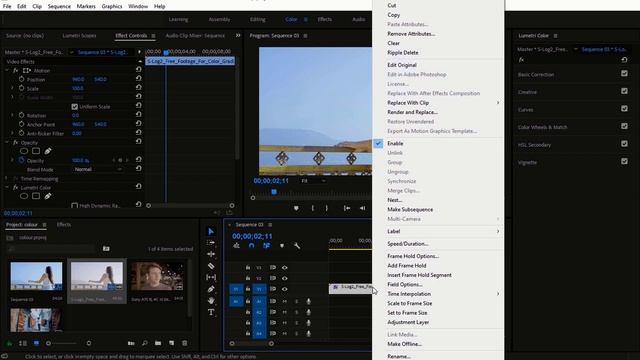Open Blend Mode Normal dropdown
640x360 pixels.
click(x=98, y=169)
